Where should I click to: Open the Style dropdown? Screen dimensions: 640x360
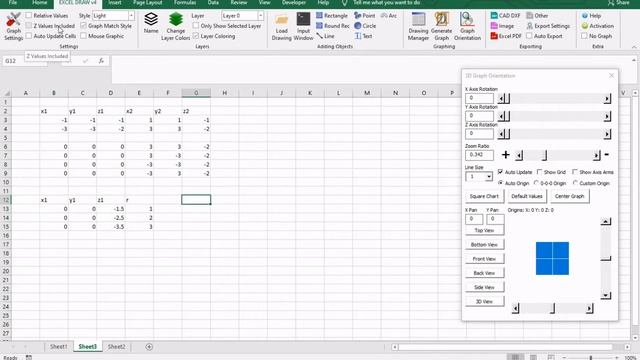point(131,16)
